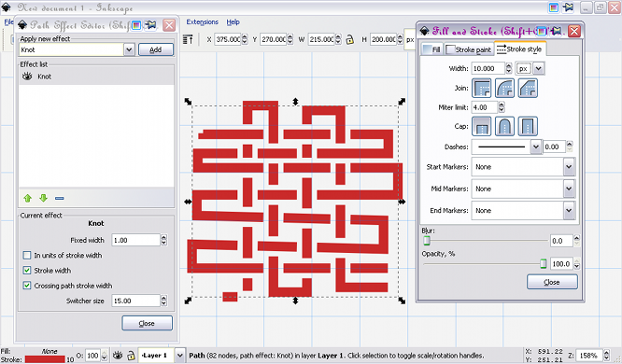Move Knot effect up with green arrow

tap(27, 198)
